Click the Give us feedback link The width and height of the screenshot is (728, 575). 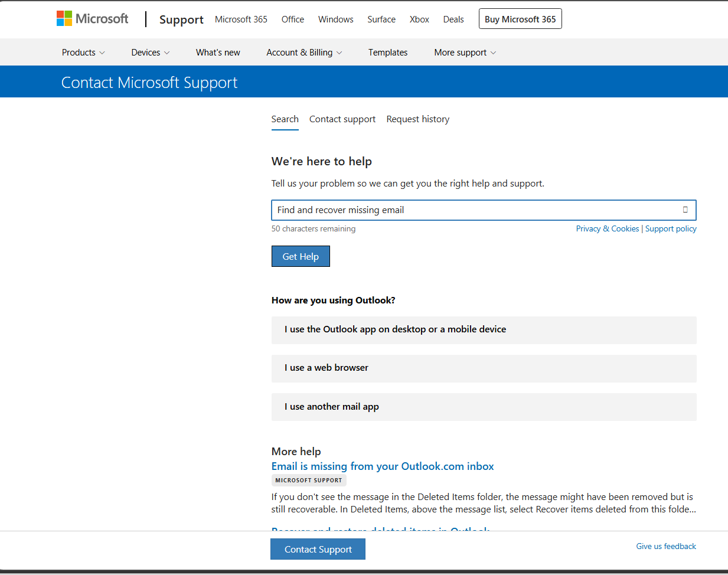coord(666,547)
